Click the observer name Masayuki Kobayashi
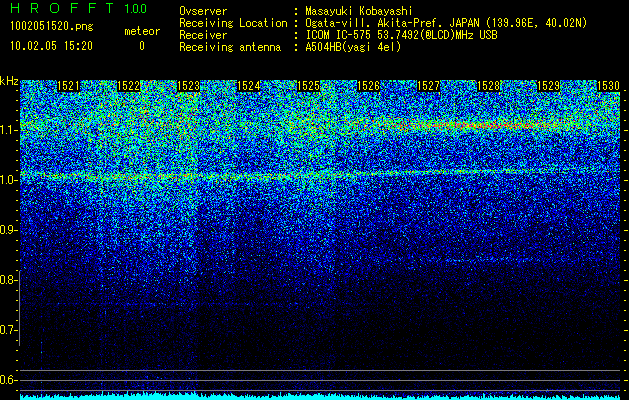Image resolution: width=629 pixels, height=400 pixels. pos(359,11)
